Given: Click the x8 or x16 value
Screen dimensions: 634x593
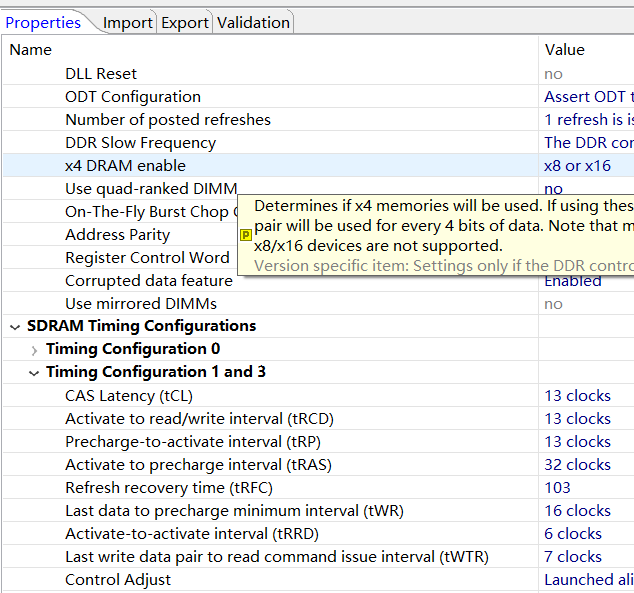Looking at the screenshot, I should (577, 166).
